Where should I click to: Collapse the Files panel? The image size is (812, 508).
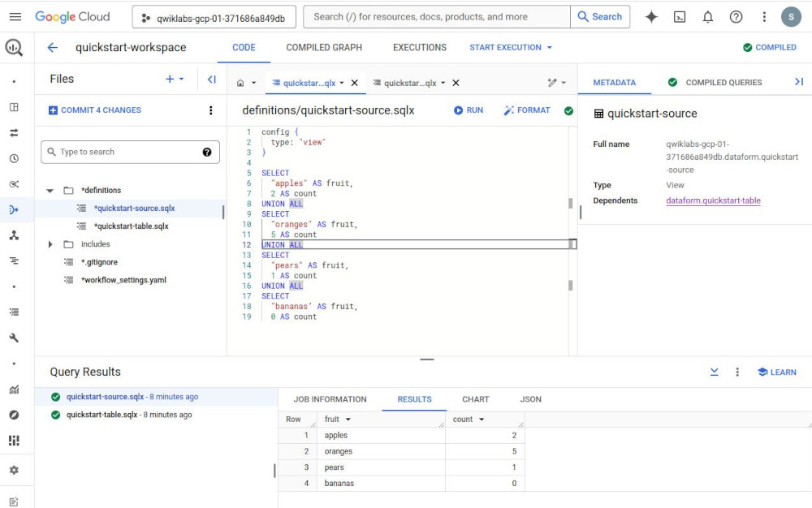[x=212, y=80]
